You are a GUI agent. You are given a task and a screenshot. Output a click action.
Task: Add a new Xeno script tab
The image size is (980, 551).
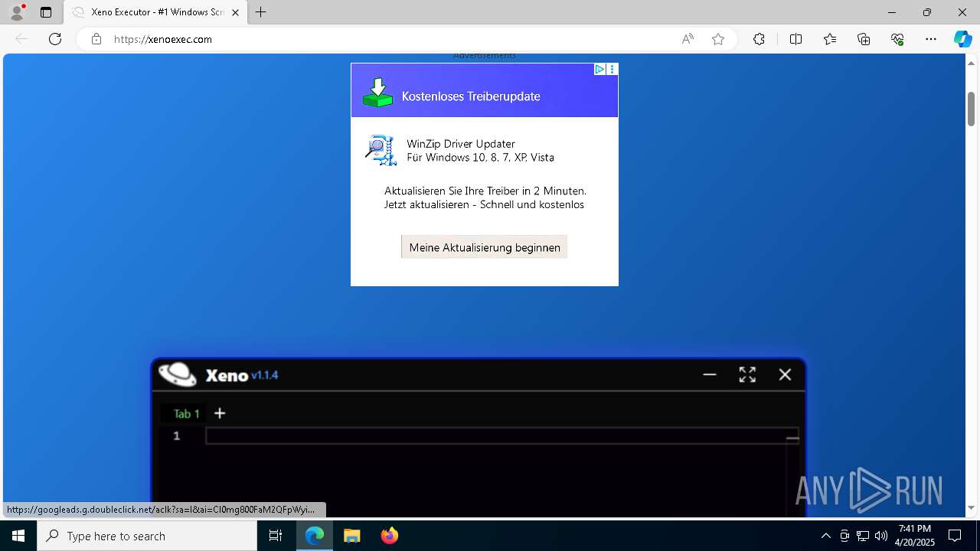[220, 413]
